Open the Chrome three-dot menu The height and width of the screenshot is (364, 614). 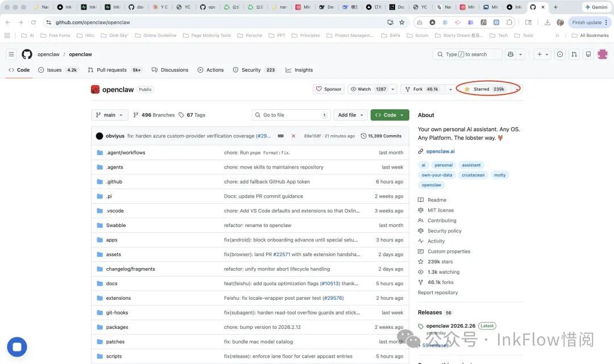pyautogui.click(x=606, y=22)
